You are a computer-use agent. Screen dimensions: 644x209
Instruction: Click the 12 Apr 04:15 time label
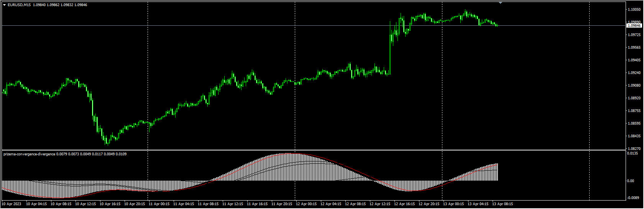pos(331,204)
